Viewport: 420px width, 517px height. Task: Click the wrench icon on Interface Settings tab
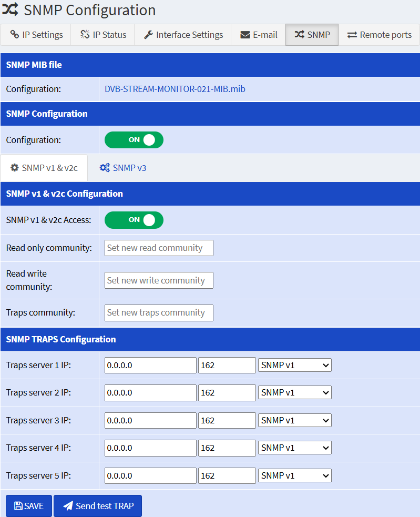(148, 35)
